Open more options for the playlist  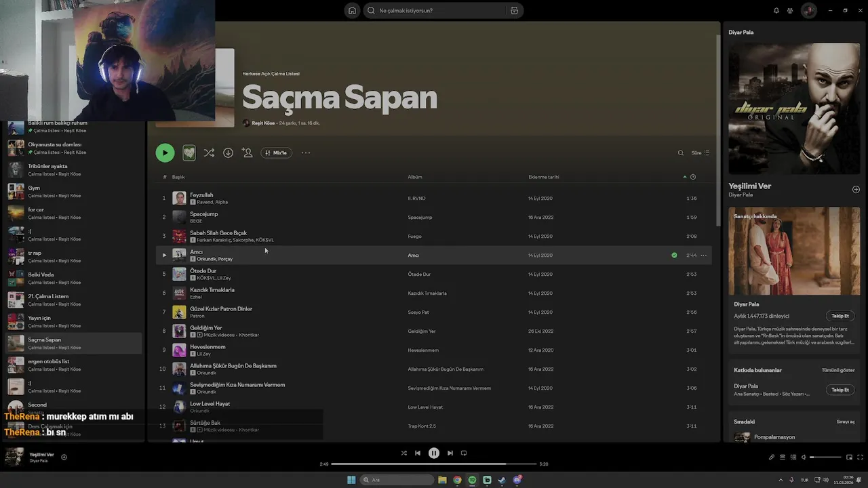click(x=306, y=153)
